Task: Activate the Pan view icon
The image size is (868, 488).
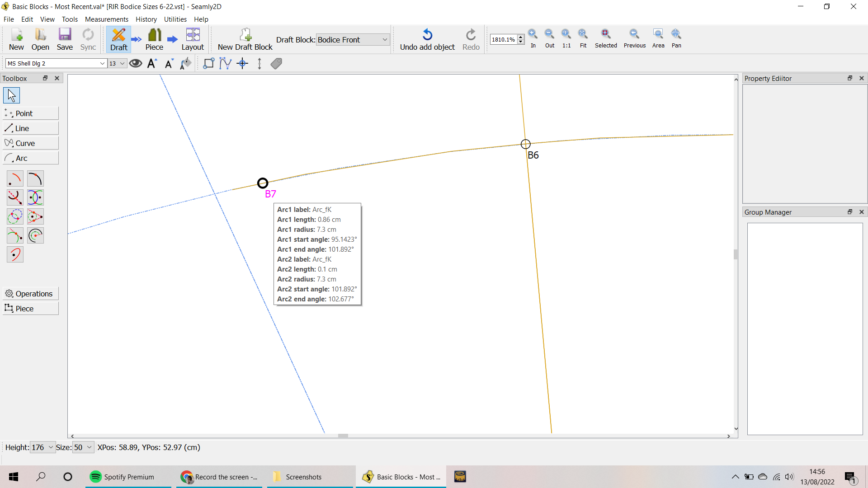Action: point(676,38)
